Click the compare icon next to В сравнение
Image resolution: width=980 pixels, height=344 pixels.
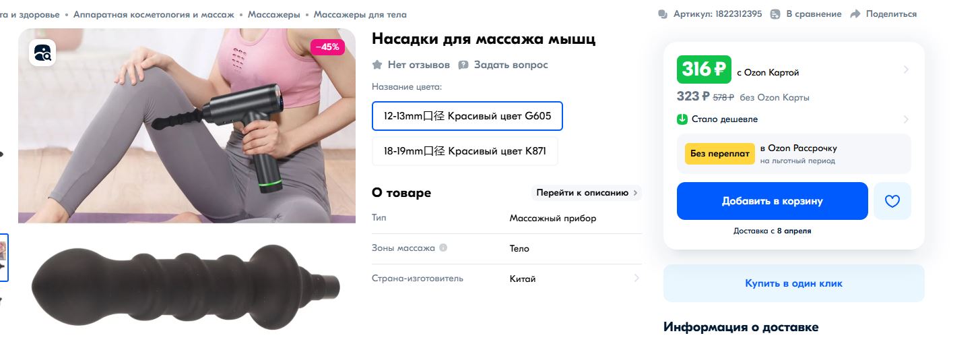click(x=775, y=14)
